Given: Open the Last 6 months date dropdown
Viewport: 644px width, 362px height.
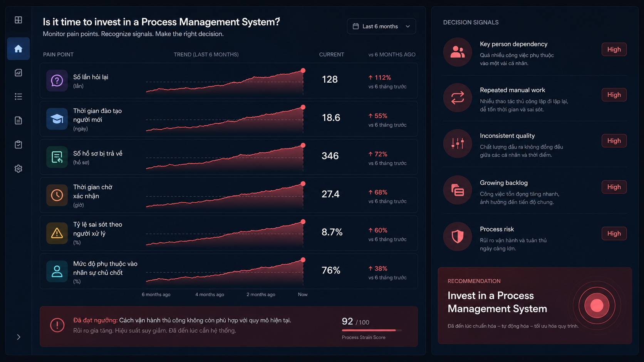Looking at the screenshot, I should point(381,26).
